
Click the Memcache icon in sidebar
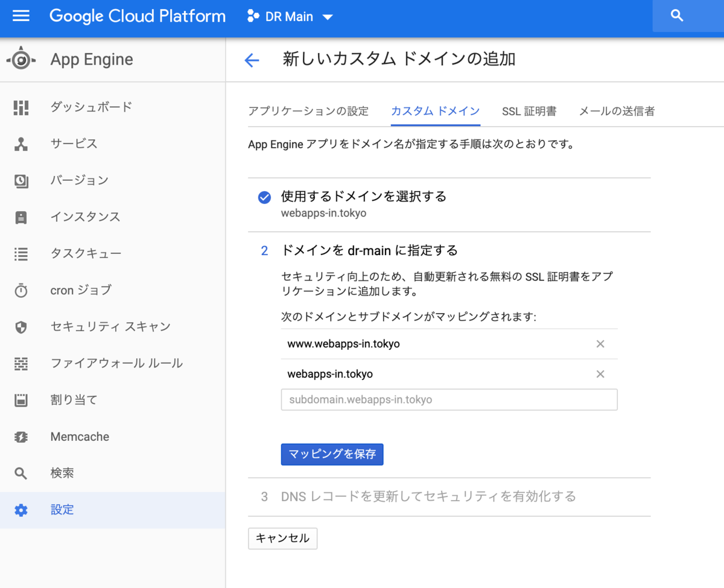pos(21,437)
